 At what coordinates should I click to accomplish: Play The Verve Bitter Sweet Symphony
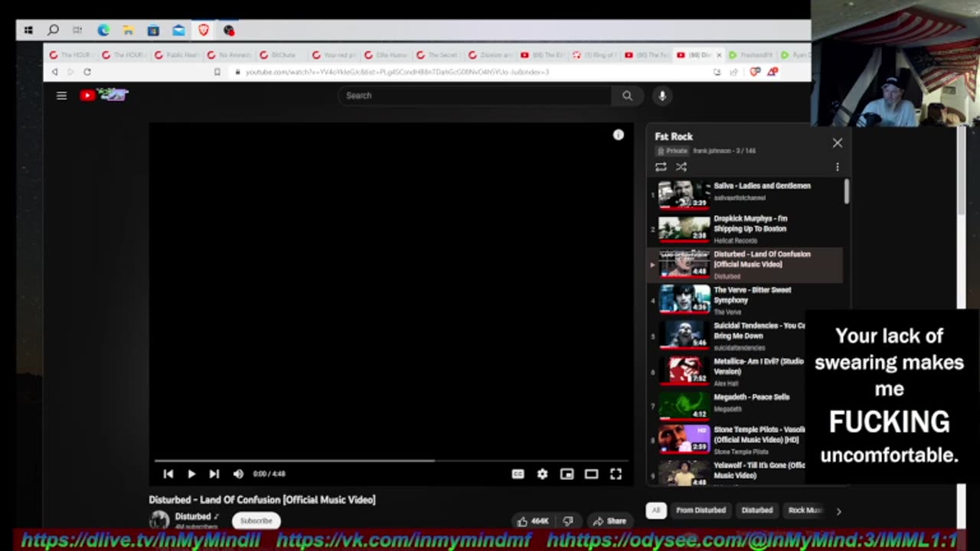point(745,300)
